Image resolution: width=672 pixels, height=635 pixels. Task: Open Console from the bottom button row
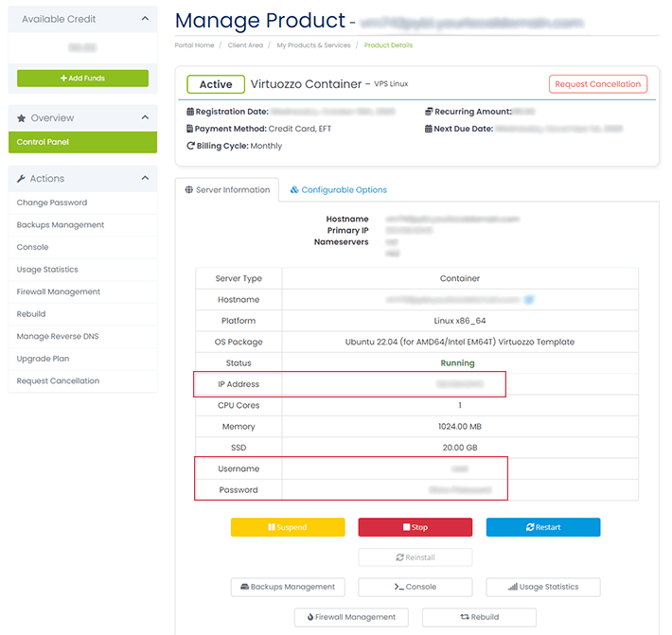coord(415,587)
